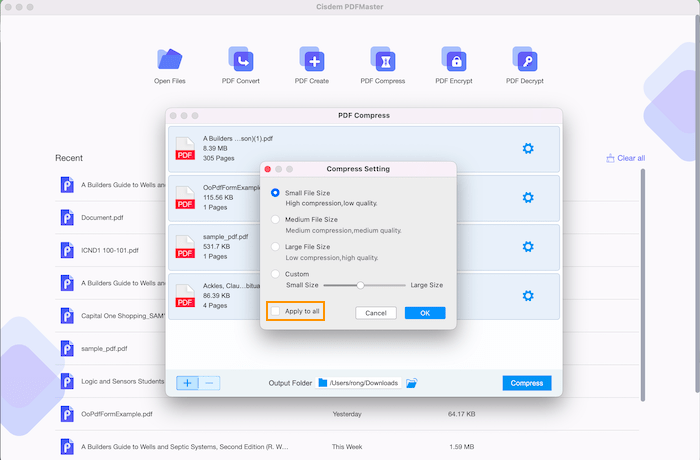Click the Yesterday date entry
This screenshot has height=460, width=700.
[x=347, y=414]
